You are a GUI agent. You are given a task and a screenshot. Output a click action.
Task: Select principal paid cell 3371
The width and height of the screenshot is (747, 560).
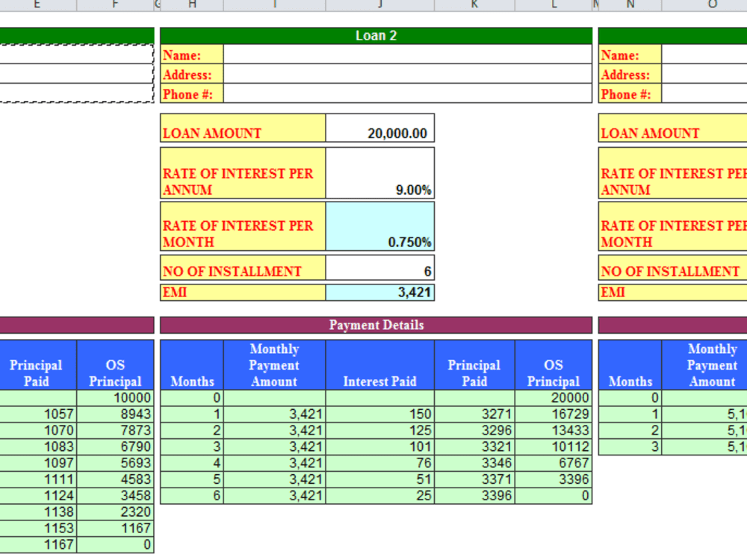[x=474, y=479]
